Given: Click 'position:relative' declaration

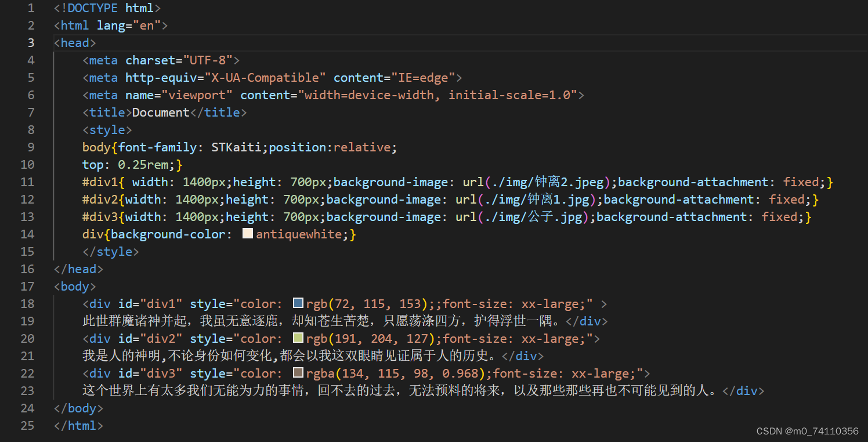Looking at the screenshot, I should (x=330, y=147).
